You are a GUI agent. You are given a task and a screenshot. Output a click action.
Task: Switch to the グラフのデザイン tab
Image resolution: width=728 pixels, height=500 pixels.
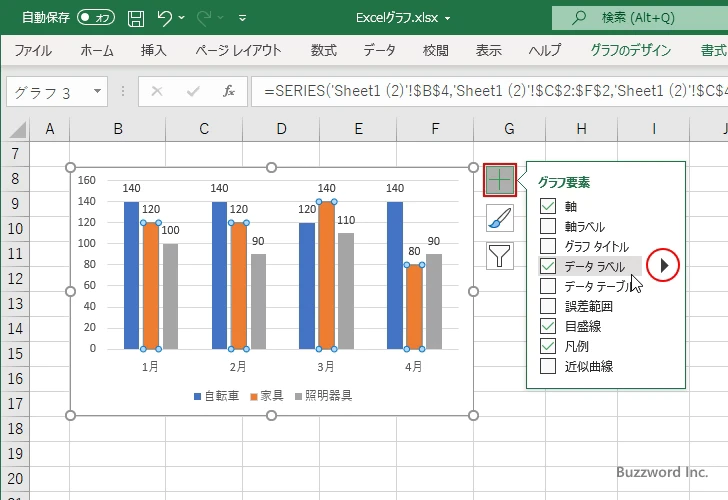(630, 50)
